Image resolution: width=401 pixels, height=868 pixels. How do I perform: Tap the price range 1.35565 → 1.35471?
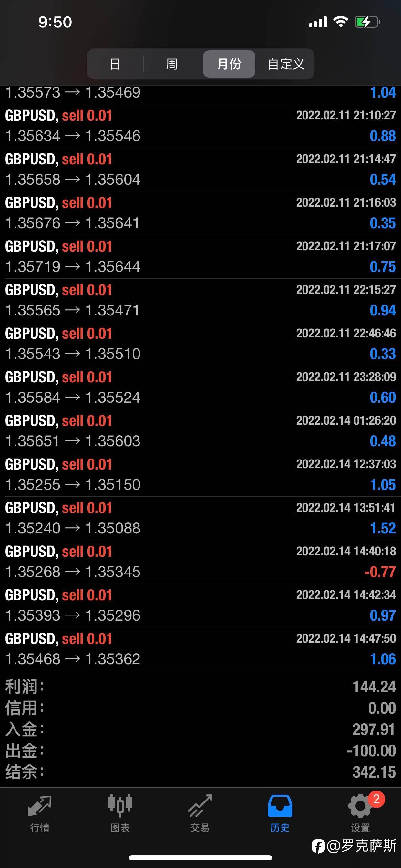[x=73, y=310]
